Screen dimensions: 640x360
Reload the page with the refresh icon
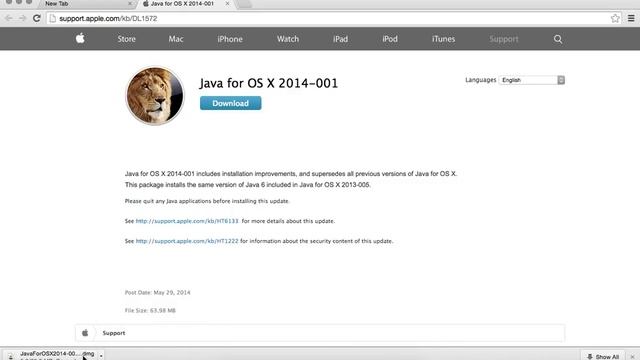pyautogui.click(x=37, y=18)
